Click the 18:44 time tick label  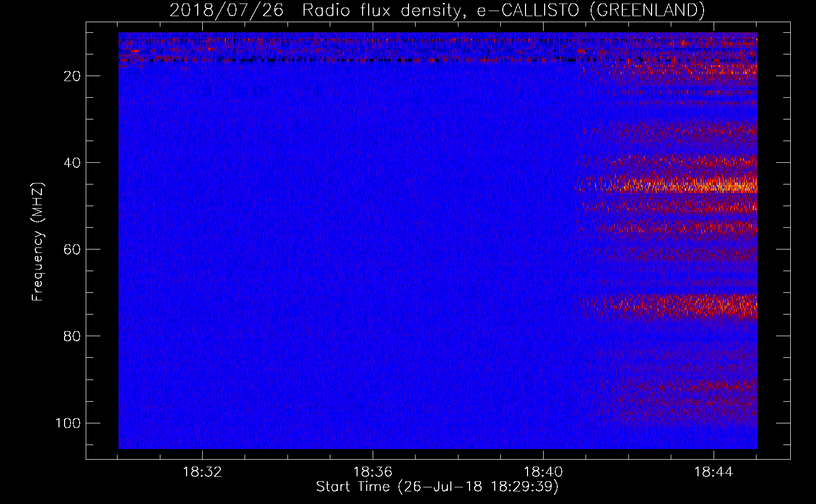[x=714, y=472]
